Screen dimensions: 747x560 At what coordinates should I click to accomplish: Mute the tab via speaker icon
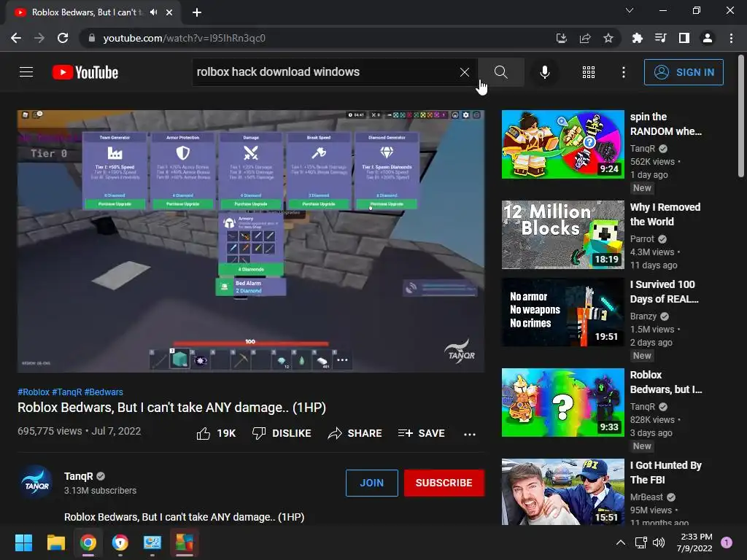click(x=153, y=12)
